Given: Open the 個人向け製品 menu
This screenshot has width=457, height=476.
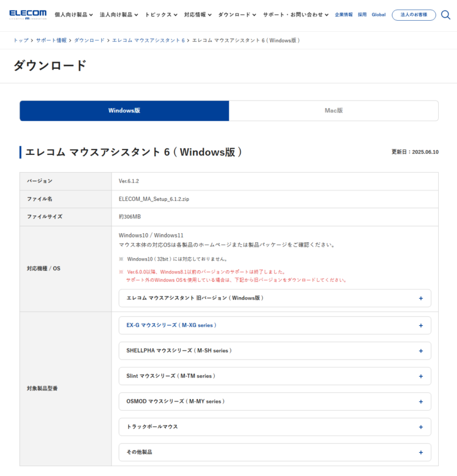Looking at the screenshot, I should point(74,15).
